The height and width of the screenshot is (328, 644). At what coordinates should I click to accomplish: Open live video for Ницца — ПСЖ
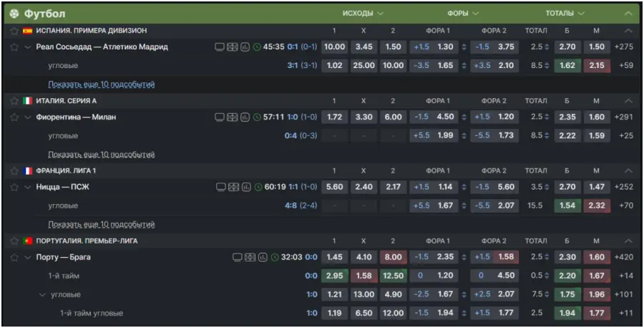[221, 187]
